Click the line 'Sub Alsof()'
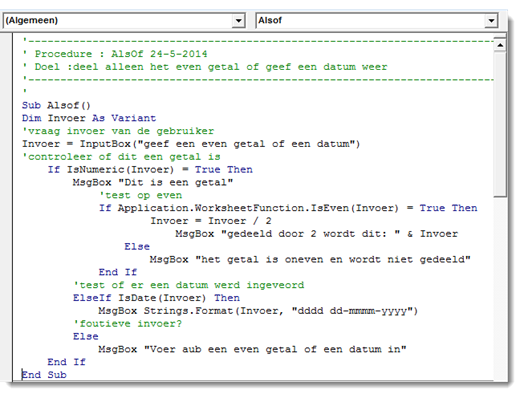Viewport: 520px width, 394px height. (56, 105)
